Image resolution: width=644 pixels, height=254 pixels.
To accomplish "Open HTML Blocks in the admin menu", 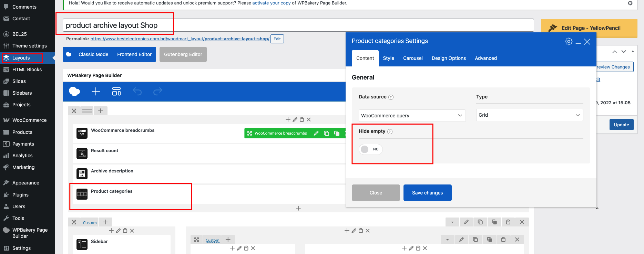I will coord(28,70).
